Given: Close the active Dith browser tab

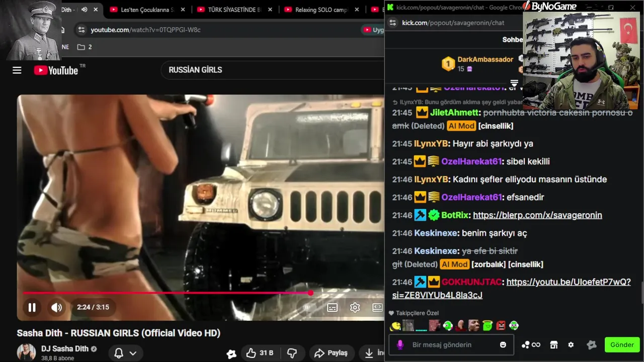Looking at the screenshot, I should tap(96, 10).
